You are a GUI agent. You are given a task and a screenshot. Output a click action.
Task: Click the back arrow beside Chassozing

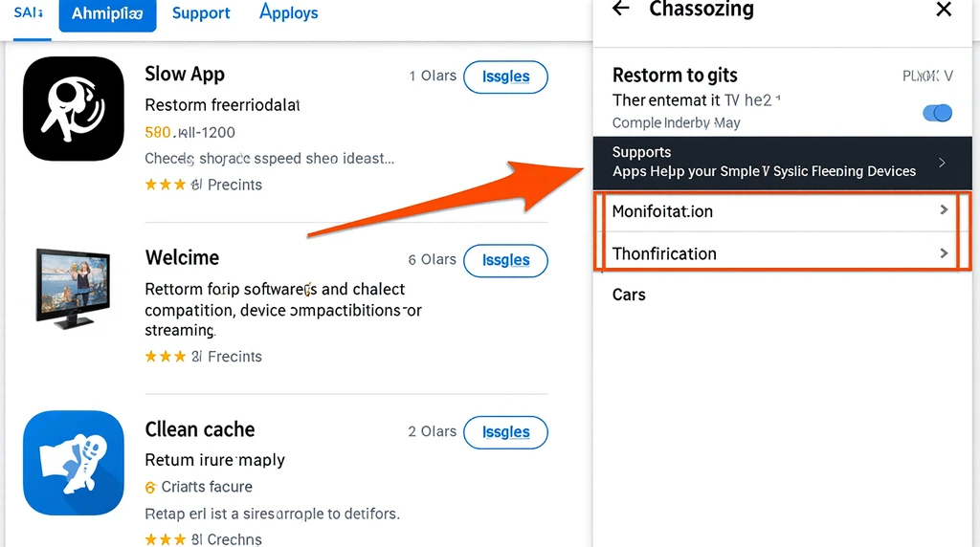[621, 10]
